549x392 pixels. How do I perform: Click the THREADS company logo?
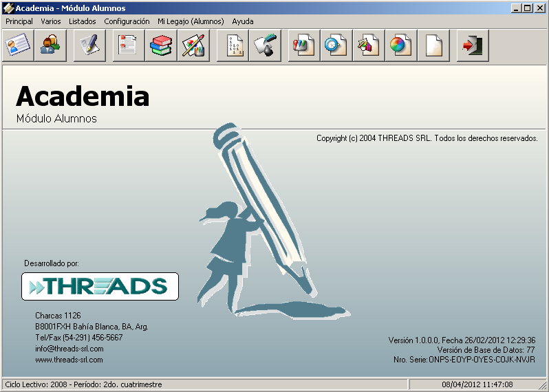pos(100,286)
